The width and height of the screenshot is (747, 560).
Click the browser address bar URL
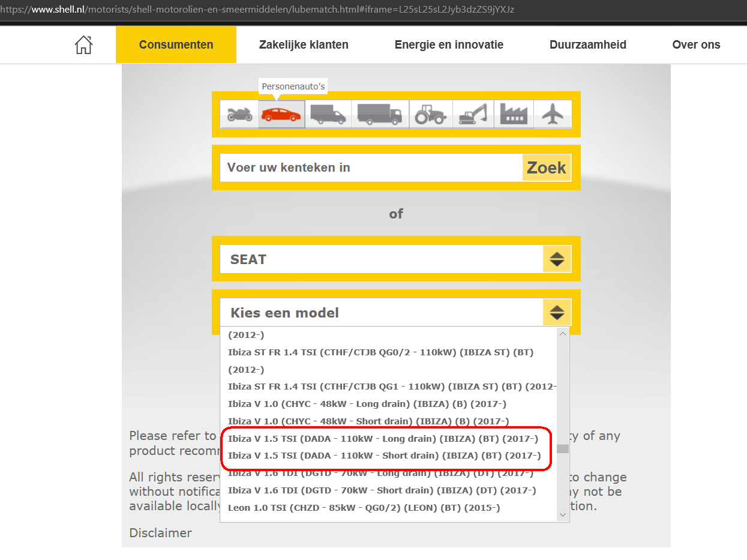point(257,10)
